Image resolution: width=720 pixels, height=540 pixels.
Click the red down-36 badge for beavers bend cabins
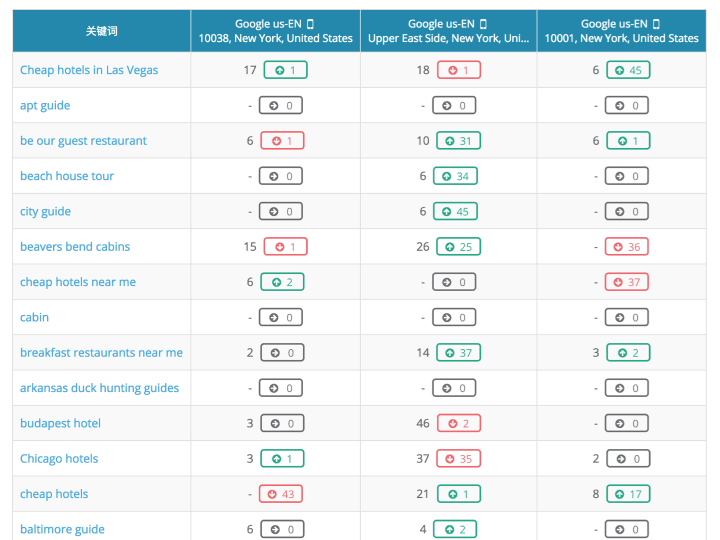coord(626,247)
